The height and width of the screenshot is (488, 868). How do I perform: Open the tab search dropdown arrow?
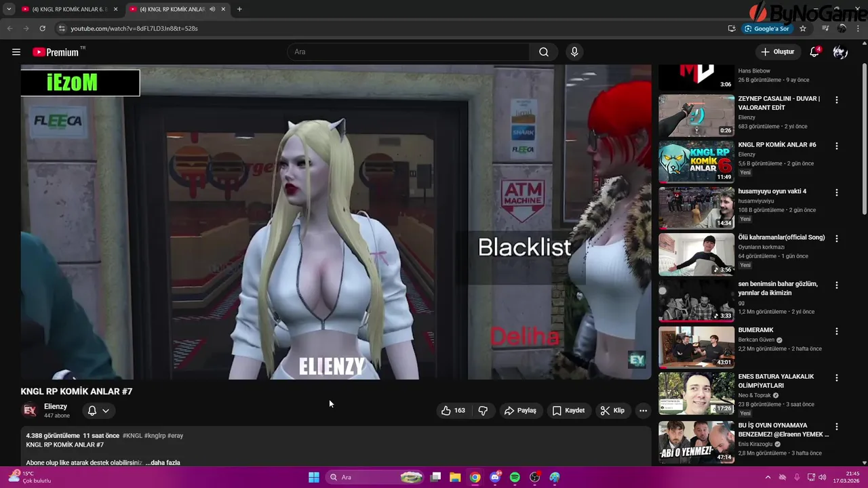(x=9, y=9)
